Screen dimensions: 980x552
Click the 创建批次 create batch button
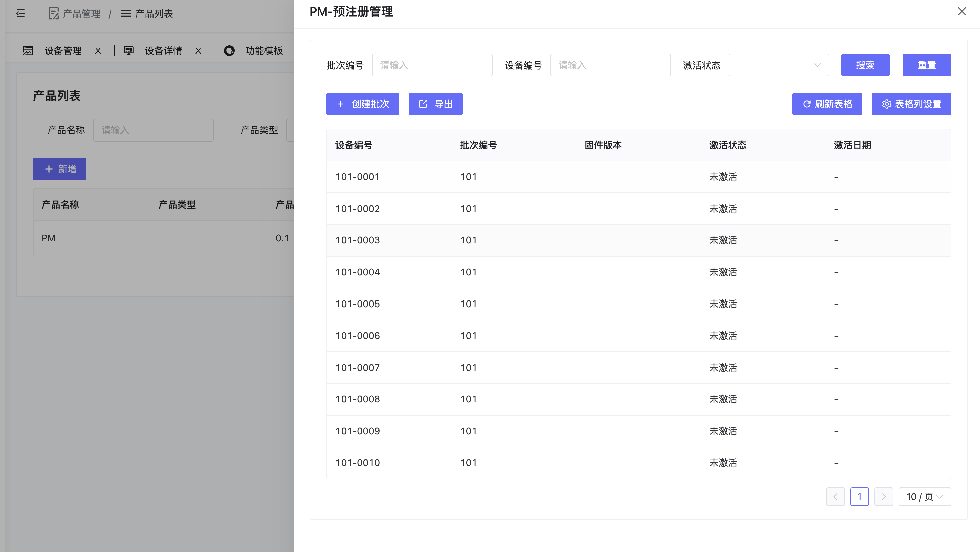tap(362, 104)
